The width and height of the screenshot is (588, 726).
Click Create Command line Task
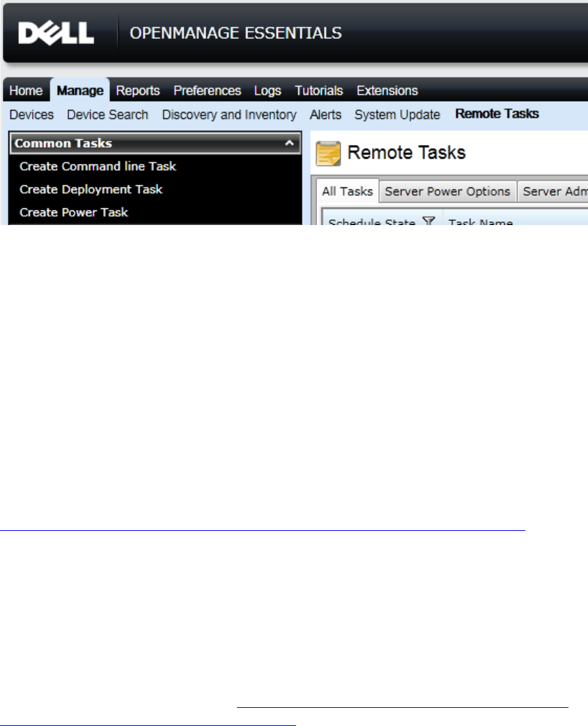coord(98,167)
